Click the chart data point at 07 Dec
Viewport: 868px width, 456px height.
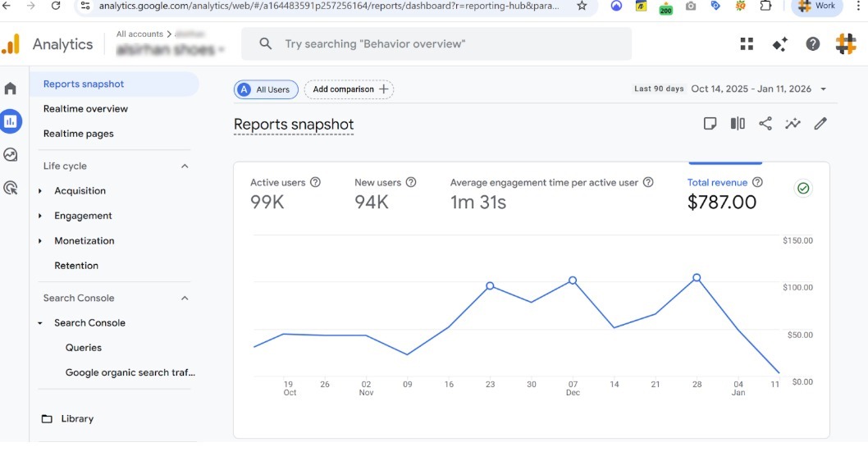tap(573, 280)
